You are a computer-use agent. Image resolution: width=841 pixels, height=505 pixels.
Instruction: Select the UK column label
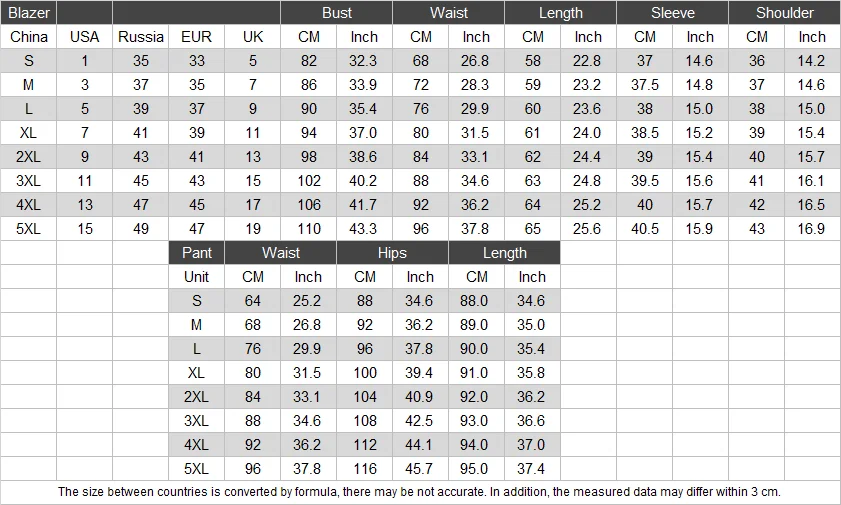(252, 37)
